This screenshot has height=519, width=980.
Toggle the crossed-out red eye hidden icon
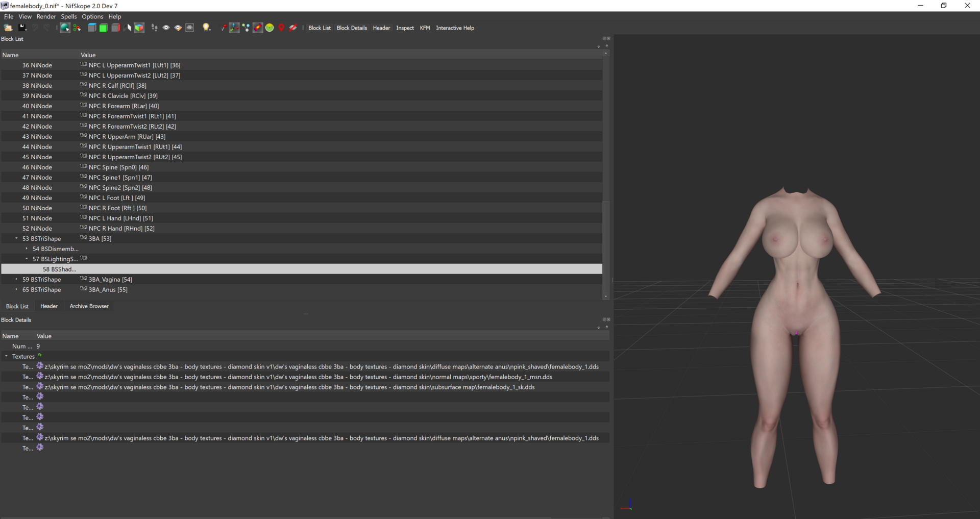pos(293,28)
